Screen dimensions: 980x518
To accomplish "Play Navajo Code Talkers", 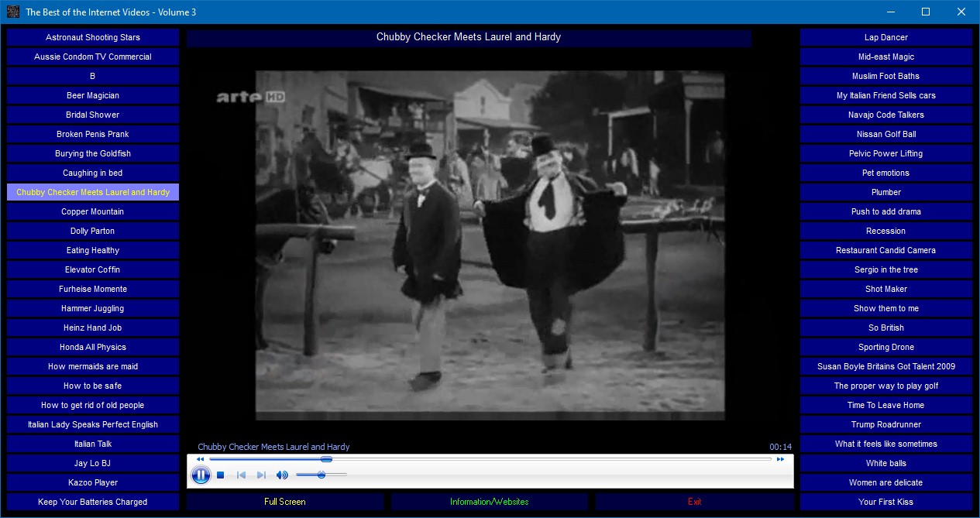I will 886,115.
